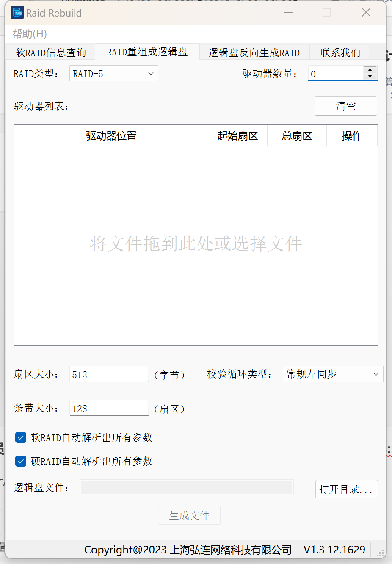Click the Copyright@2023 上海弘连网络科技有限公司 text
Image resolution: width=392 pixels, height=564 pixels.
pyautogui.click(x=188, y=550)
